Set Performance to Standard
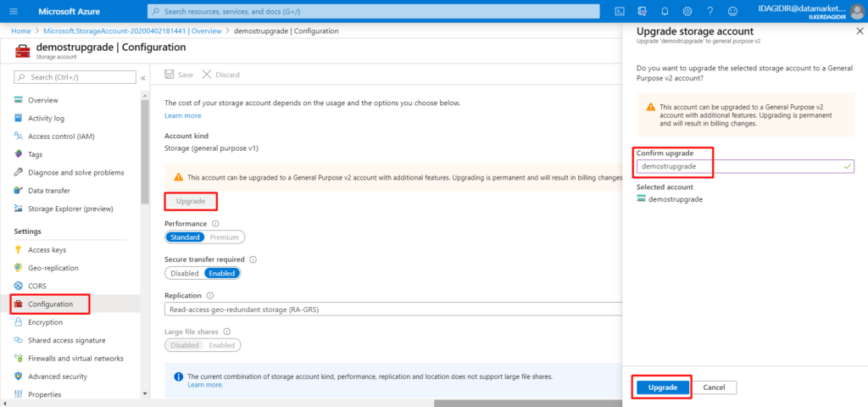 coord(185,237)
